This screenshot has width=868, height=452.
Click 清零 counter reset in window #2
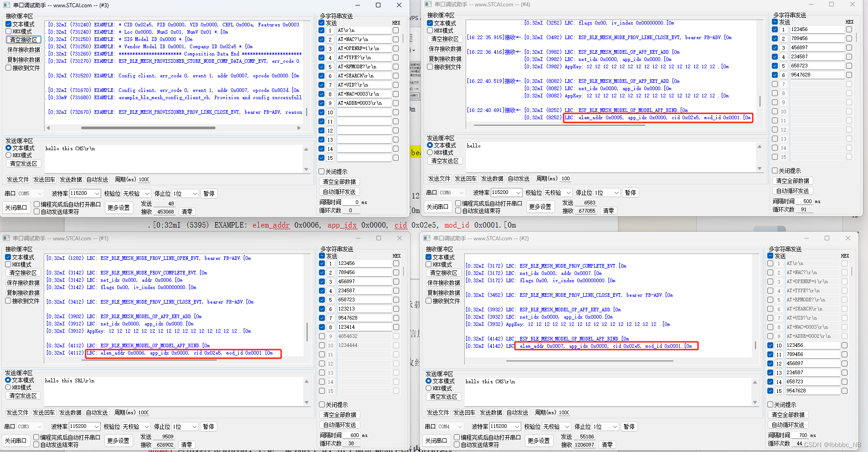click(x=607, y=445)
